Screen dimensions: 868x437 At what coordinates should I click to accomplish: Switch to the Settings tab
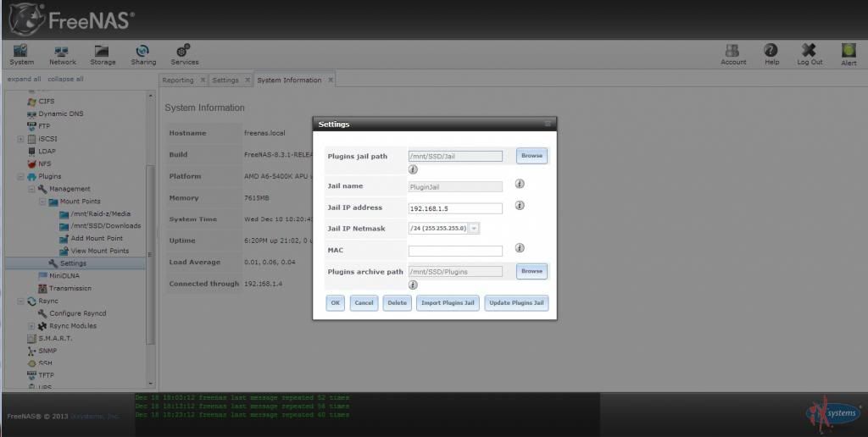coord(225,80)
